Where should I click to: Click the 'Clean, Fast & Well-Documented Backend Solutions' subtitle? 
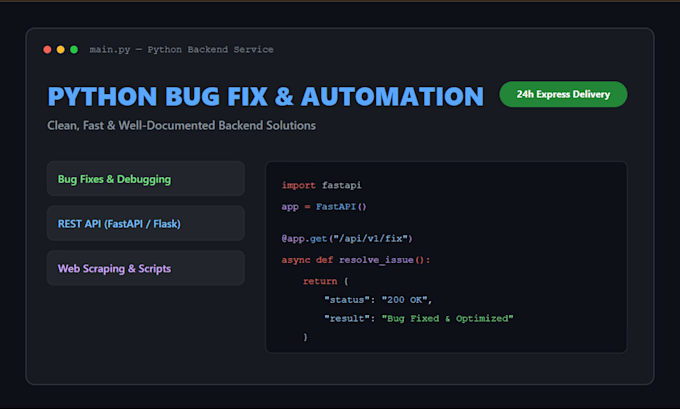click(x=181, y=125)
